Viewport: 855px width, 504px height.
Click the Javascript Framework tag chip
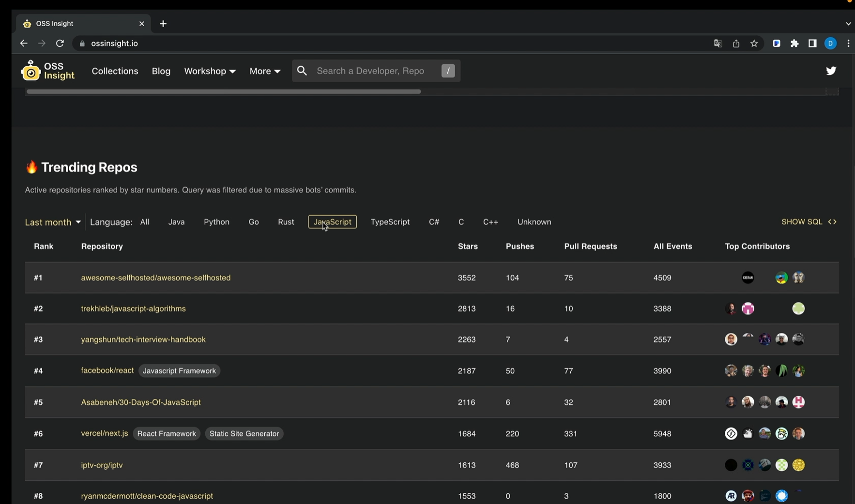[x=179, y=371]
